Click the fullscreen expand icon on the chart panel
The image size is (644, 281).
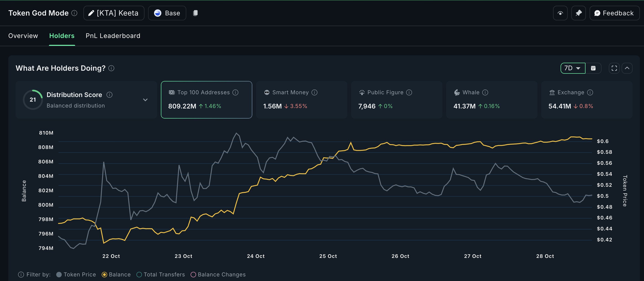click(614, 68)
